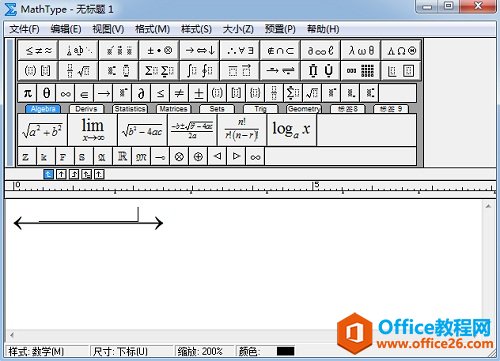Viewport: 500px width, 361px height.
Task: Switch to the Algebra tab
Action: [x=43, y=109]
